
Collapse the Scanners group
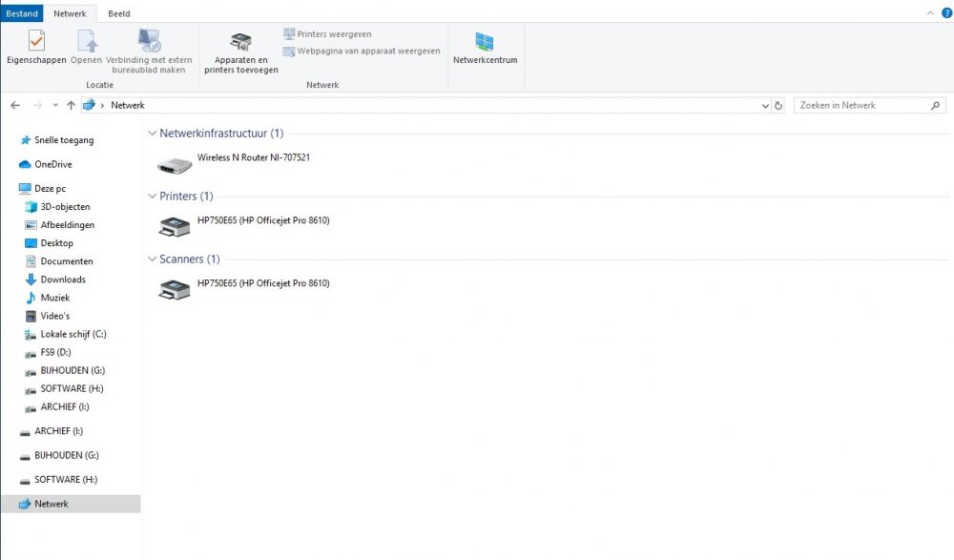152,259
